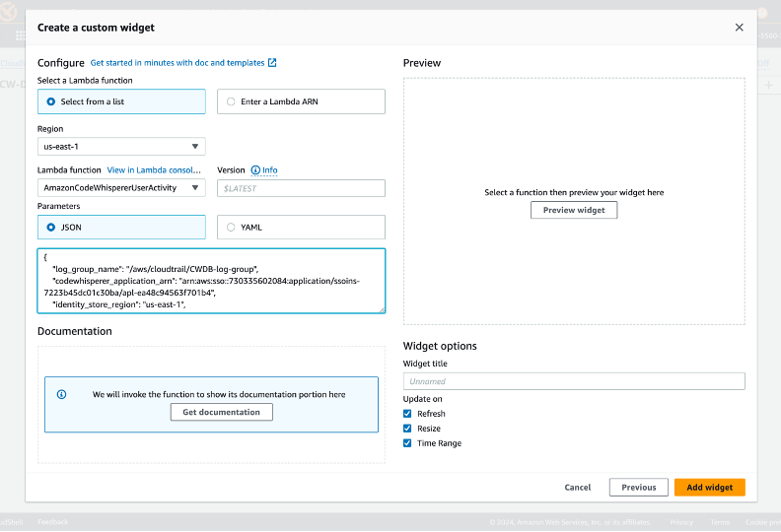Click the orange Add widget button
Viewport: 781px width, 532px height.
[x=709, y=487]
